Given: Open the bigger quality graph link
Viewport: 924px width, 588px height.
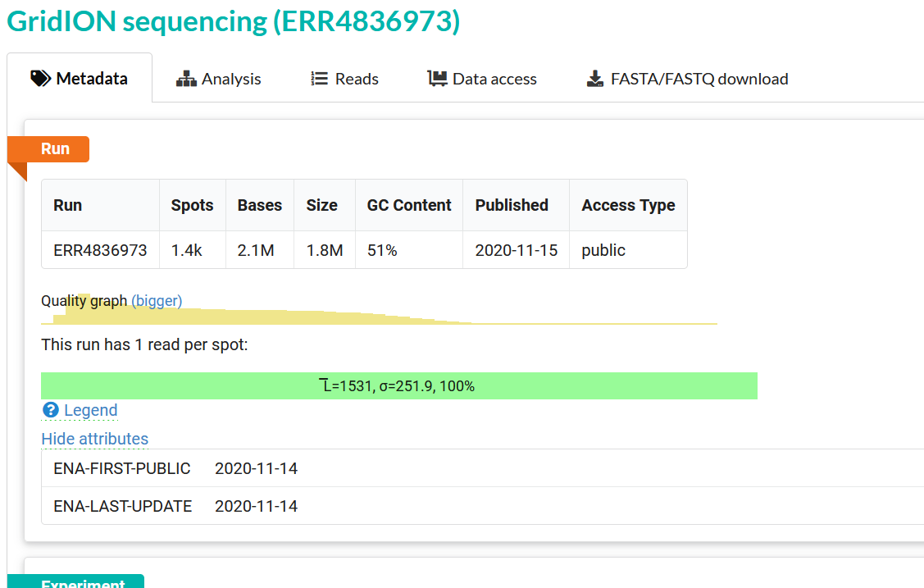Looking at the screenshot, I should [157, 300].
